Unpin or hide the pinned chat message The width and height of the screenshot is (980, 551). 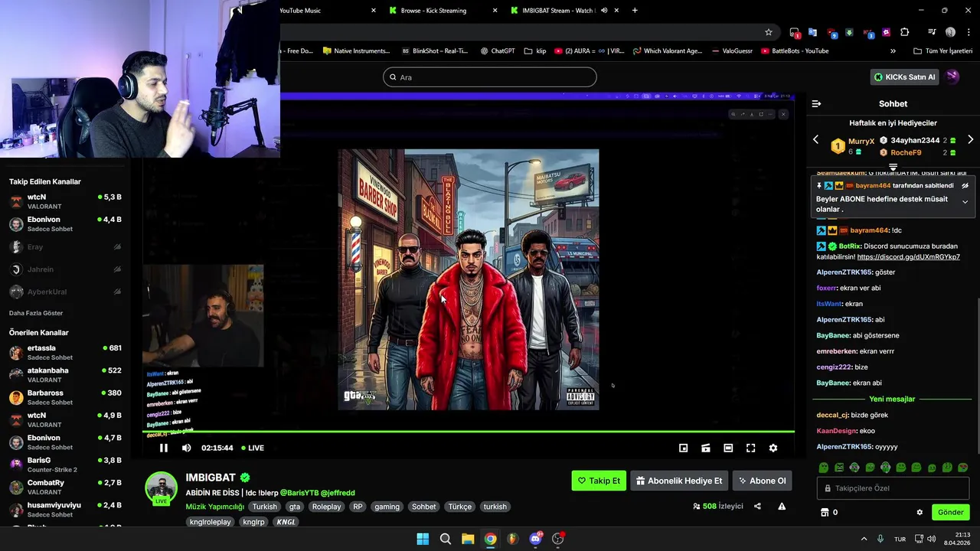pyautogui.click(x=965, y=186)
